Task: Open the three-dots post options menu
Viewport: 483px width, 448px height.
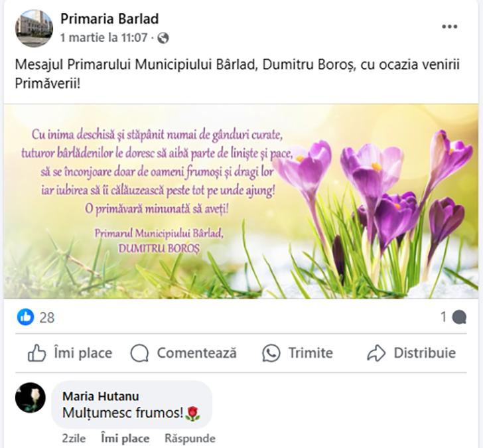Action: [x=449, y=27]
